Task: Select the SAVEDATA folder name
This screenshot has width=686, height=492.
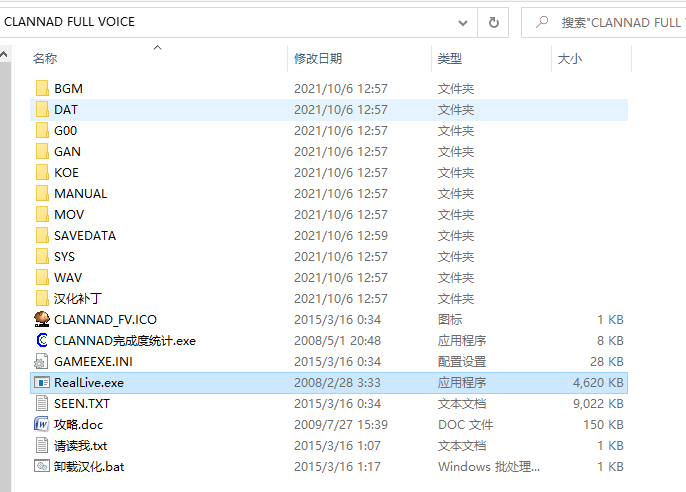Action: coord(85,235)
